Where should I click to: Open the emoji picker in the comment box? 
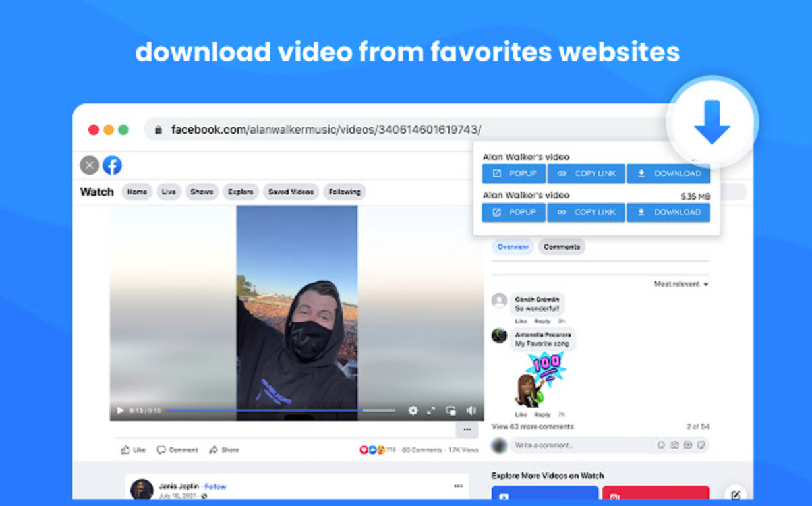coord(661,445)
